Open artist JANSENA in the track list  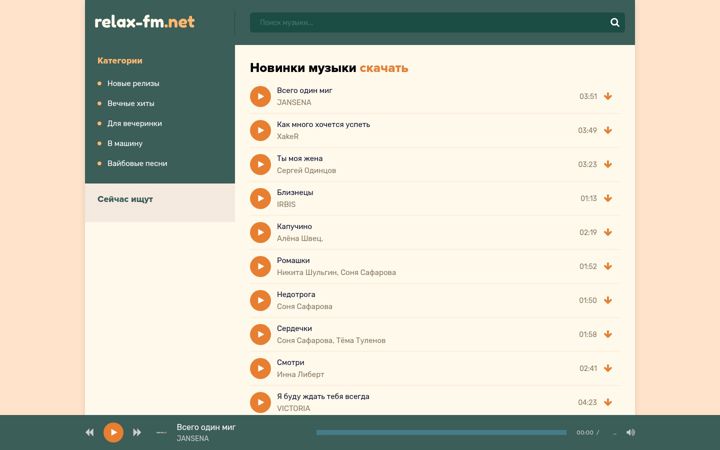(294, 102)
